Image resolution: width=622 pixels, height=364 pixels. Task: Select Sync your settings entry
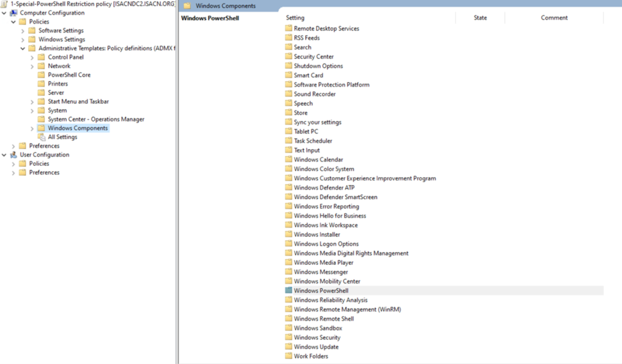[x=317, y=122]
